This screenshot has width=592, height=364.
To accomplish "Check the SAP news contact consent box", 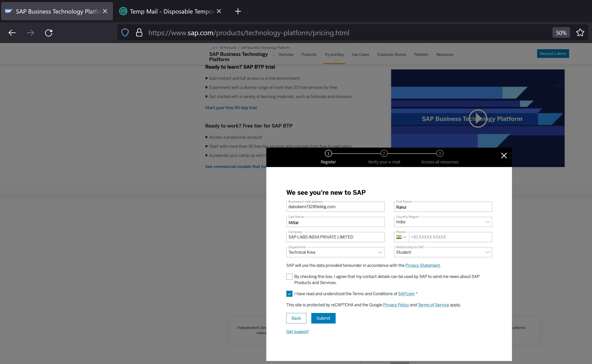I will click(x=289, y=276).
